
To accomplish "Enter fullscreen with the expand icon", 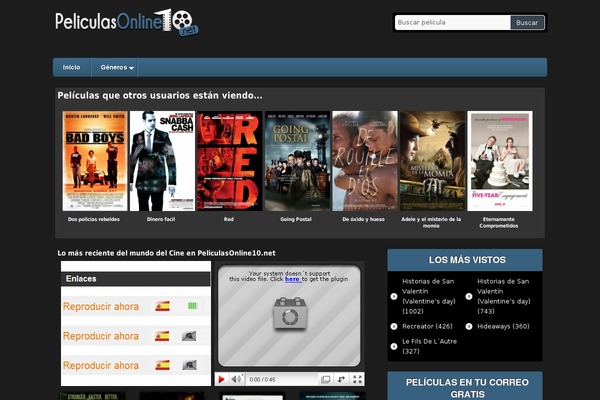I will point(357,379).
